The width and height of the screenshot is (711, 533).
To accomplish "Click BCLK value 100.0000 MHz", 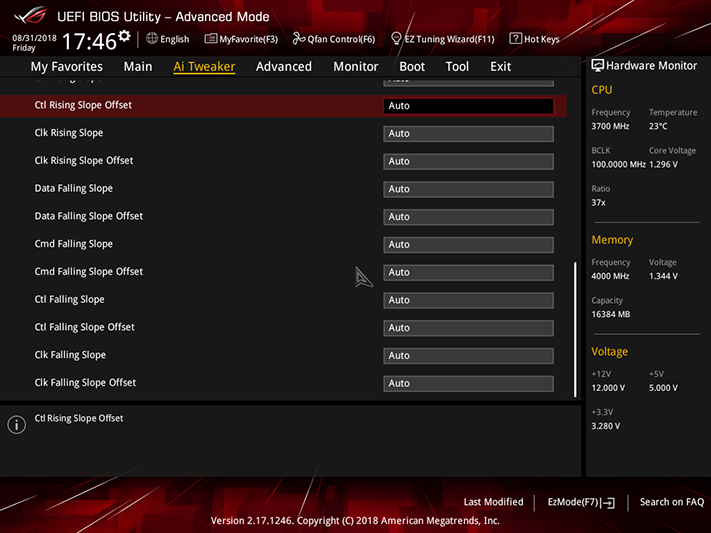I will point(618,164).
